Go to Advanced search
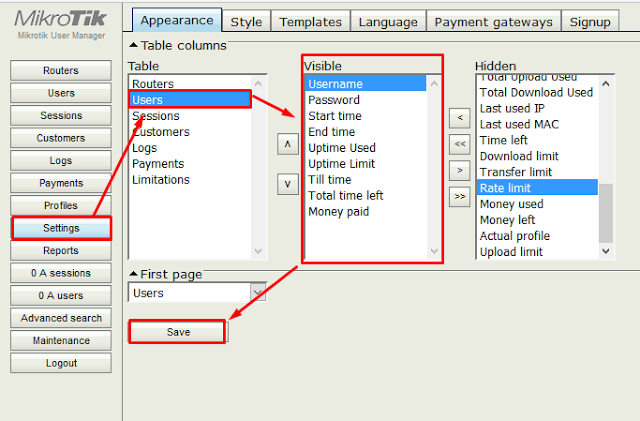 tap(61, 318)
